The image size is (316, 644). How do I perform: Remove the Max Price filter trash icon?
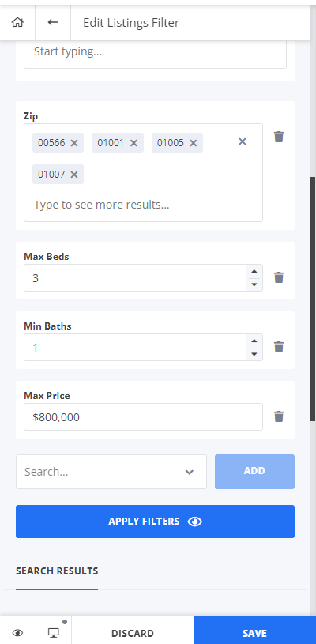(279, 416)
